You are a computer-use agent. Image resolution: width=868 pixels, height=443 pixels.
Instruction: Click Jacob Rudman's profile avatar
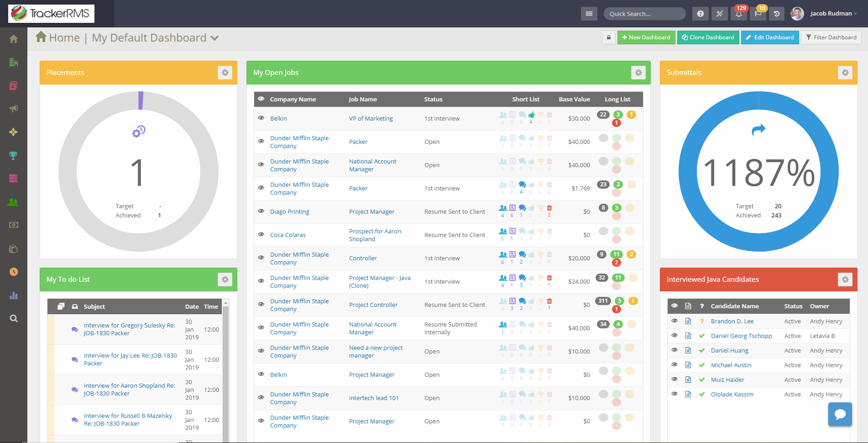coord(797,14)
